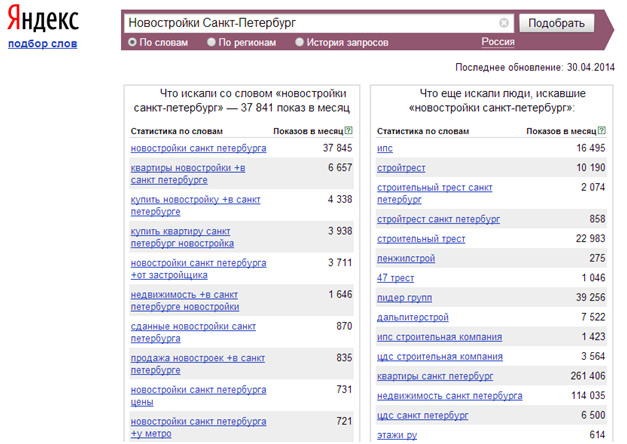This screenshot has height=444, width=627.
Task: Open 'недвижимость +в санкт петербурге новостройки' link
Action: click(185, 300)
